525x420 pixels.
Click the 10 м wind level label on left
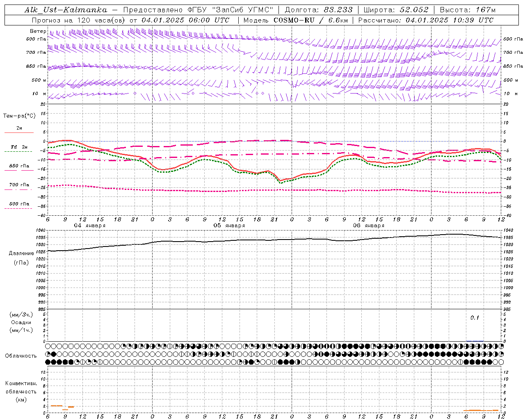coord(39,94)
